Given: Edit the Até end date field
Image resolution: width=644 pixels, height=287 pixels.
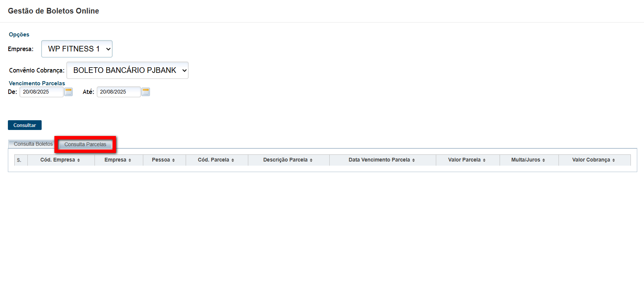Looking at the screenshot, I should (119, 92).
